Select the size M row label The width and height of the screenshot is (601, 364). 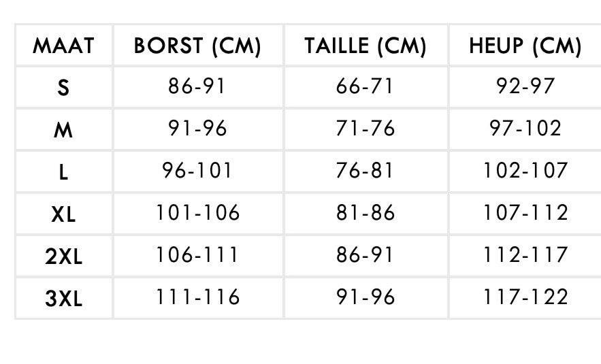63,130
